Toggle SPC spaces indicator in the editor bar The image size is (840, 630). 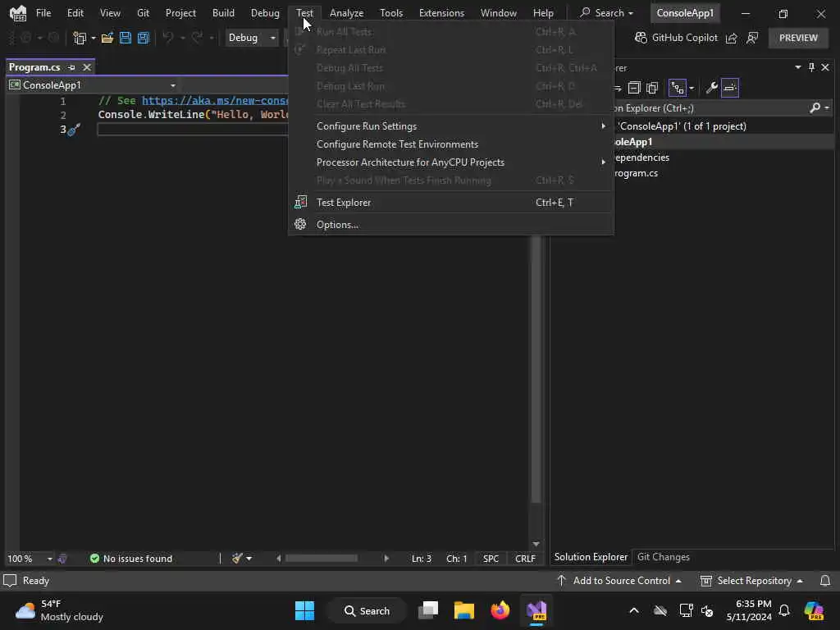tap(491, 558)
